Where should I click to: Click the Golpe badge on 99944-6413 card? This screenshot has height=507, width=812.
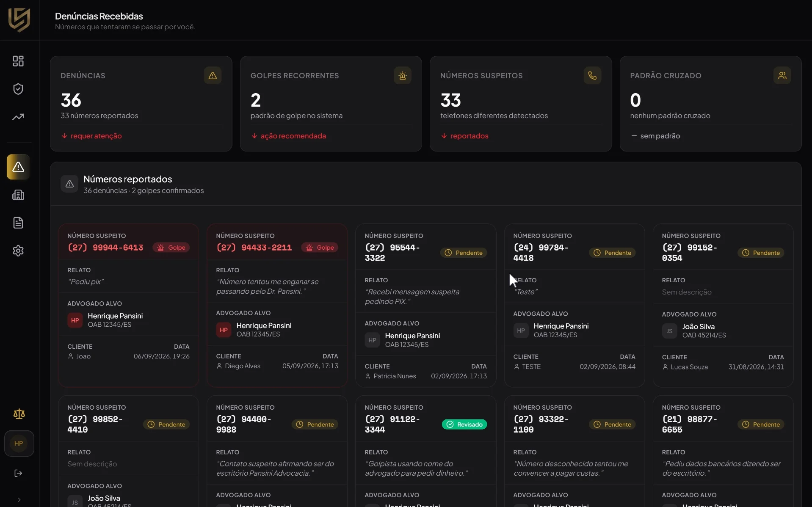[x=171, y=248]
